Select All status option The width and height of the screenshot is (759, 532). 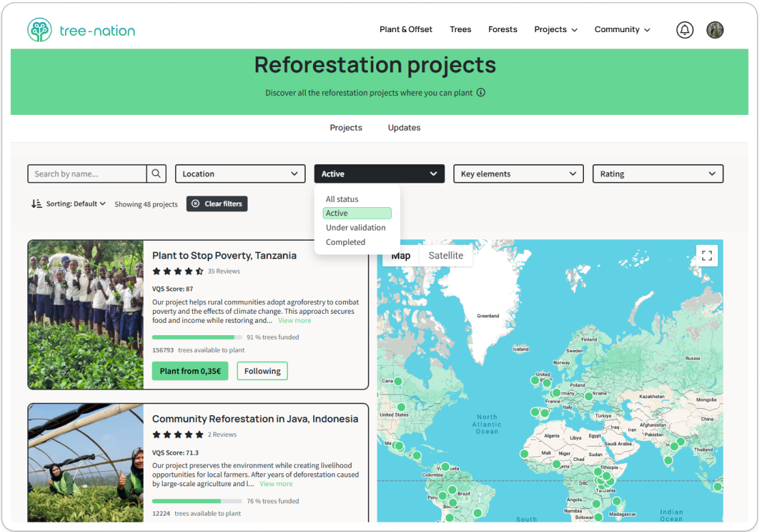[x=342, y=199]
